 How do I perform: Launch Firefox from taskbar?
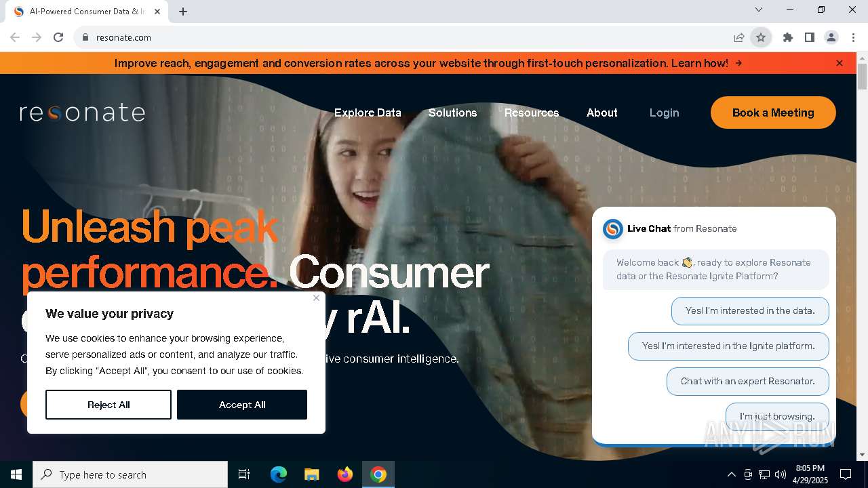[x=345, y=474]
